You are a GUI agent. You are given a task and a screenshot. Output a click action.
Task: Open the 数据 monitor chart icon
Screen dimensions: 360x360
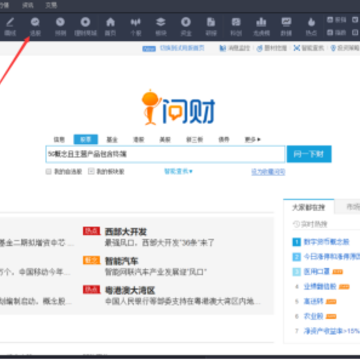click(x=286, y=27)
